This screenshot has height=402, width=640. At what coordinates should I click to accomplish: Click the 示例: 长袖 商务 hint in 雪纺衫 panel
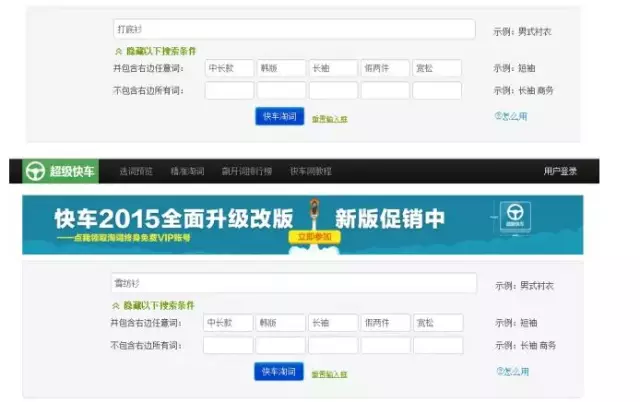coord(526,345)
